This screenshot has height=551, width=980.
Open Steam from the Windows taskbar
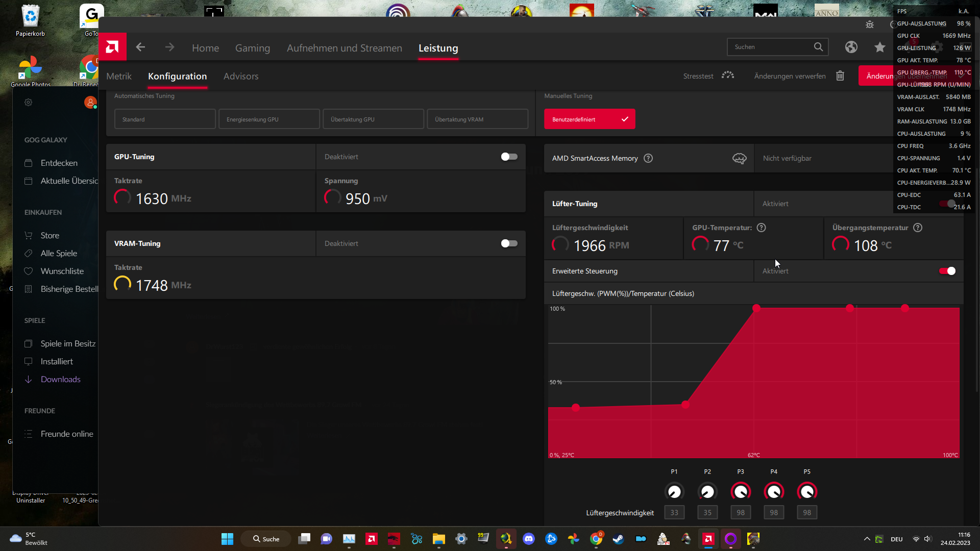(x=618, y=539)
